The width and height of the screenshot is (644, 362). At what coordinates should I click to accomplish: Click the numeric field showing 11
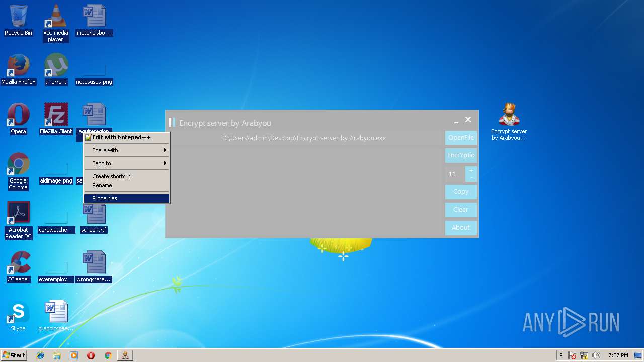455,174
